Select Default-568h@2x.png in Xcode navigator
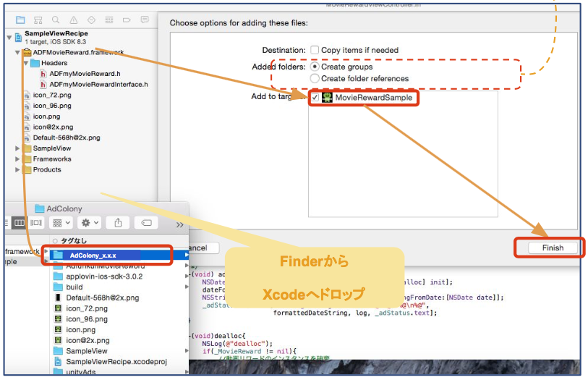Viewport: 588px width, 380px height. point(67,138)
